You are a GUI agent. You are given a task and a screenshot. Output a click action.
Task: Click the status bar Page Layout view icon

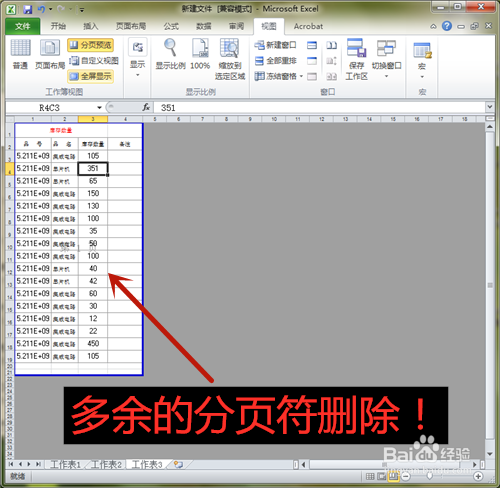382,476
